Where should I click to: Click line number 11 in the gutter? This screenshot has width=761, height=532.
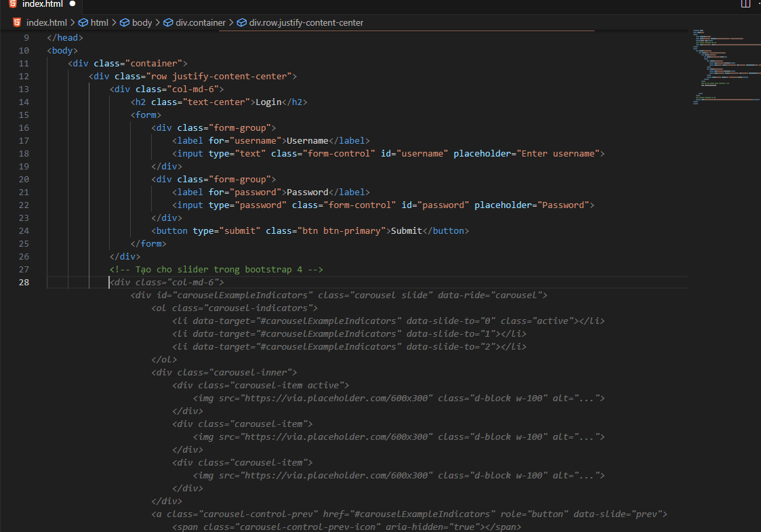24,64
